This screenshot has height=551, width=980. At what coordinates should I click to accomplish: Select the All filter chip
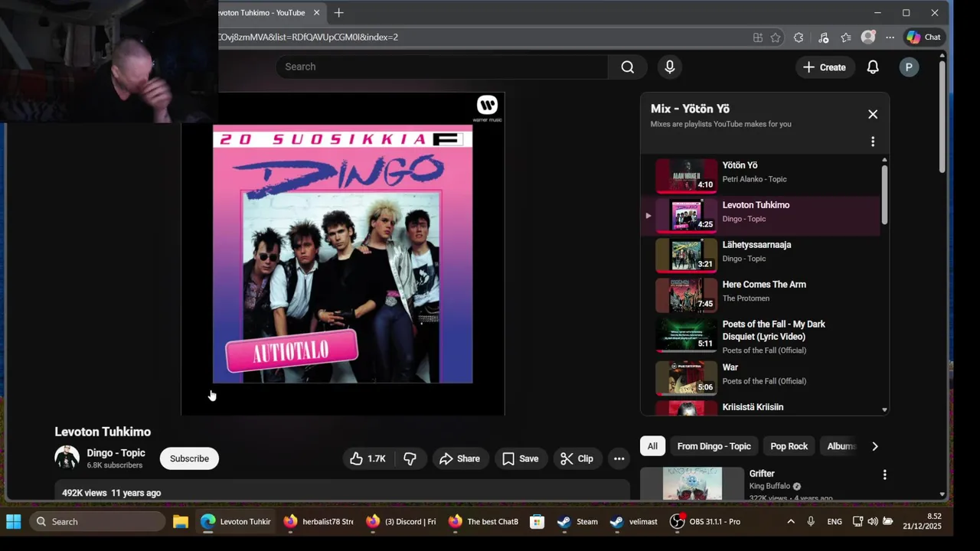(652, 446)
